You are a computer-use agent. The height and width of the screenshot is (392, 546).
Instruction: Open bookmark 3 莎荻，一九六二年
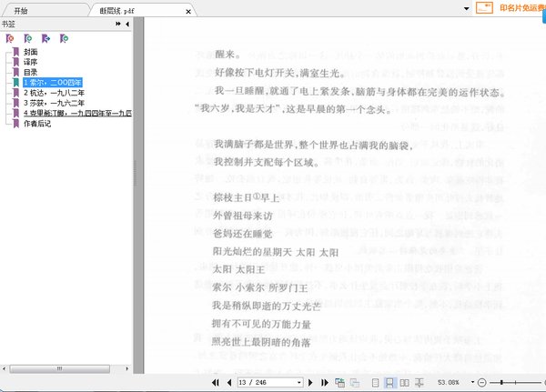54,103
